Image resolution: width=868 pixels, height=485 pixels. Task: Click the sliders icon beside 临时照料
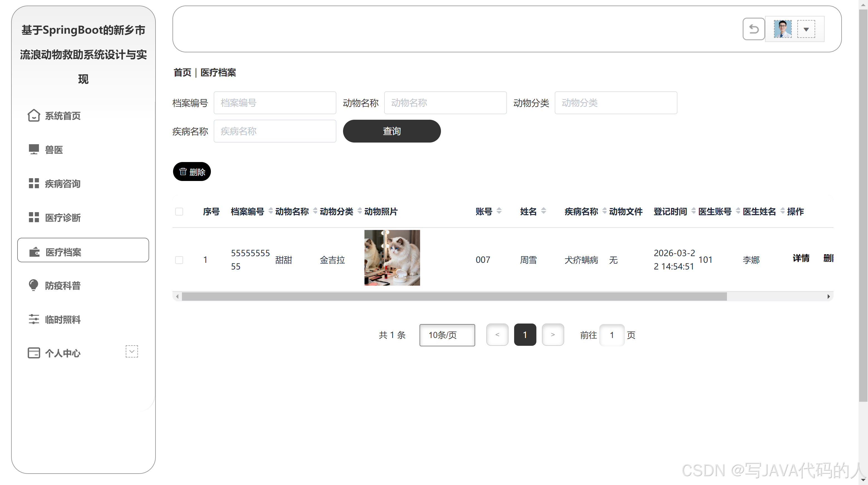(34, 319)
